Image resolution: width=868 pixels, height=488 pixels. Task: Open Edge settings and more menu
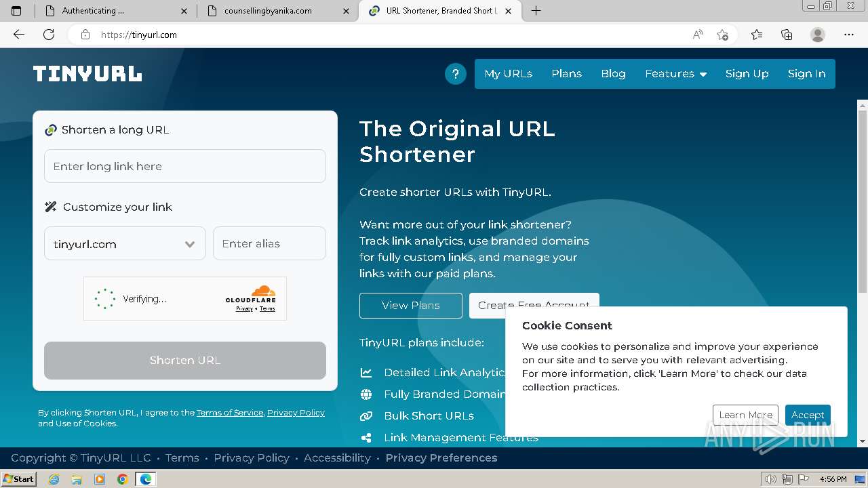[849, 35]
